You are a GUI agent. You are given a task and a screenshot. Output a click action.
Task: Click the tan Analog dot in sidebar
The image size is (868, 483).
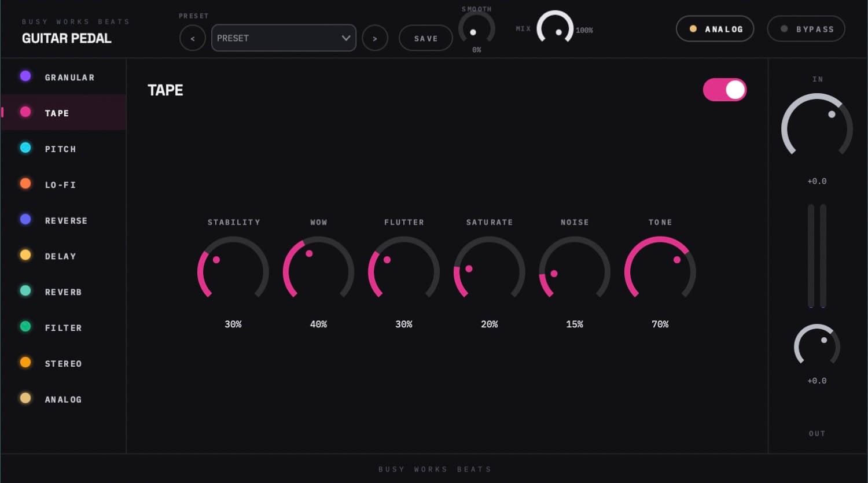(x=25, y=399)
